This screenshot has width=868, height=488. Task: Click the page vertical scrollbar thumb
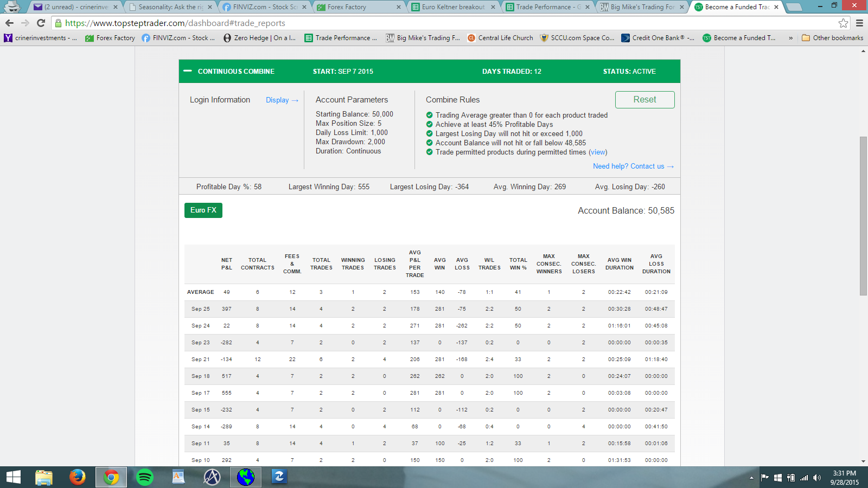tap(864, 216)
